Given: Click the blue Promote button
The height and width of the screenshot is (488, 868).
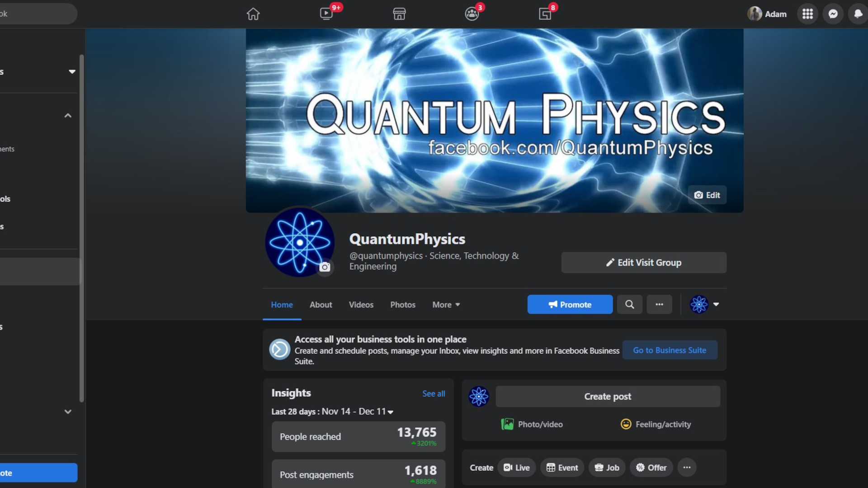Looking at the screenshot, I should (570, 305).
